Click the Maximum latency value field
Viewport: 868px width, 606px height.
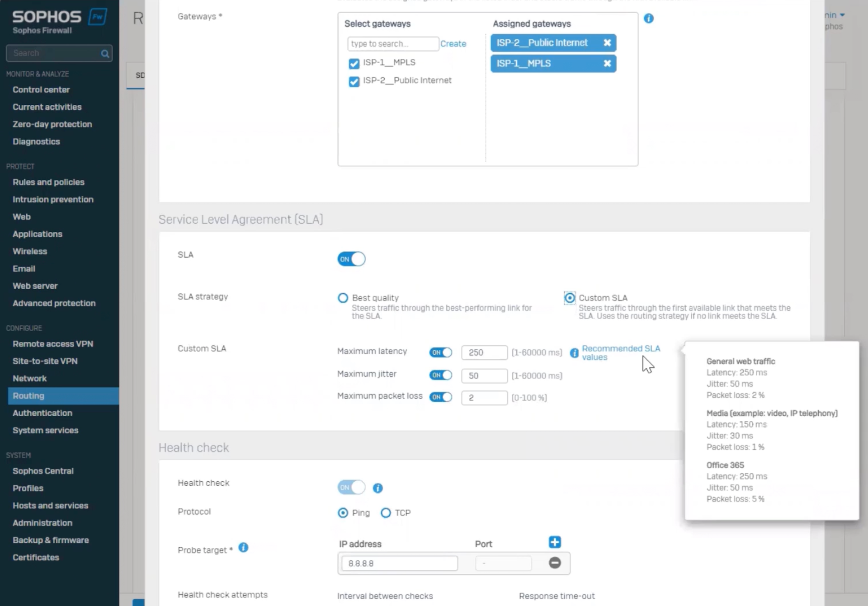pos(484,352)
